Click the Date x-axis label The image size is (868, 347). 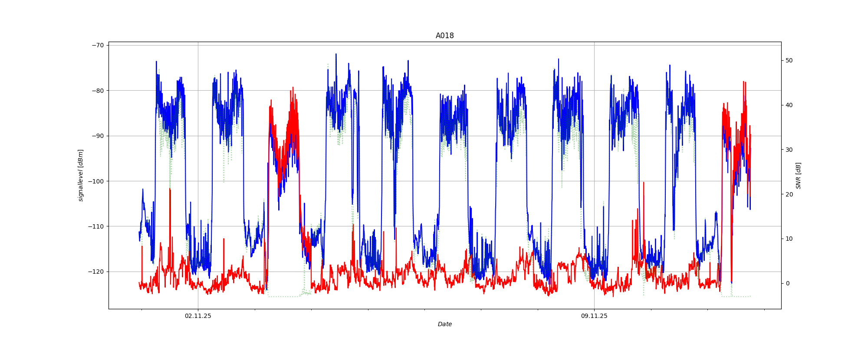[x=444, y=324]
